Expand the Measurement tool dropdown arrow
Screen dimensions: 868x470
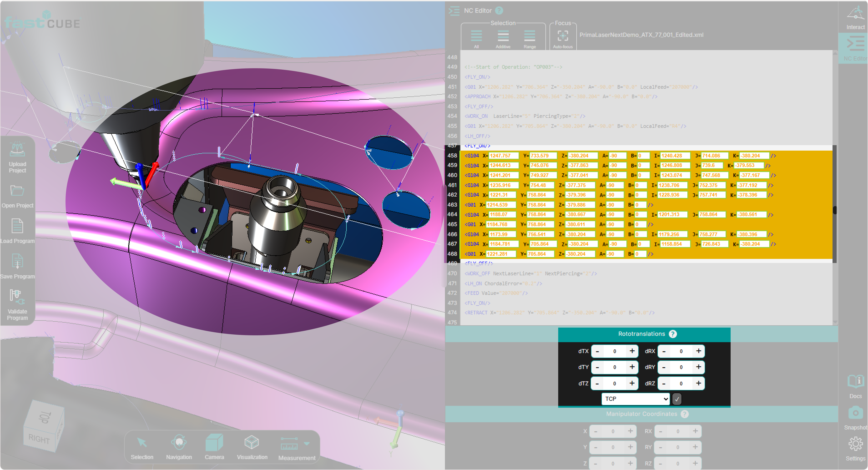pyautogui.click(x=307, y=444)
